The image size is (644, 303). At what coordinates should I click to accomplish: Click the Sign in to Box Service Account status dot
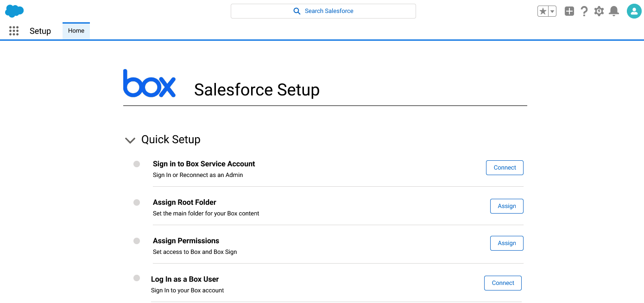pyautogui.click(x=137, y=164)
